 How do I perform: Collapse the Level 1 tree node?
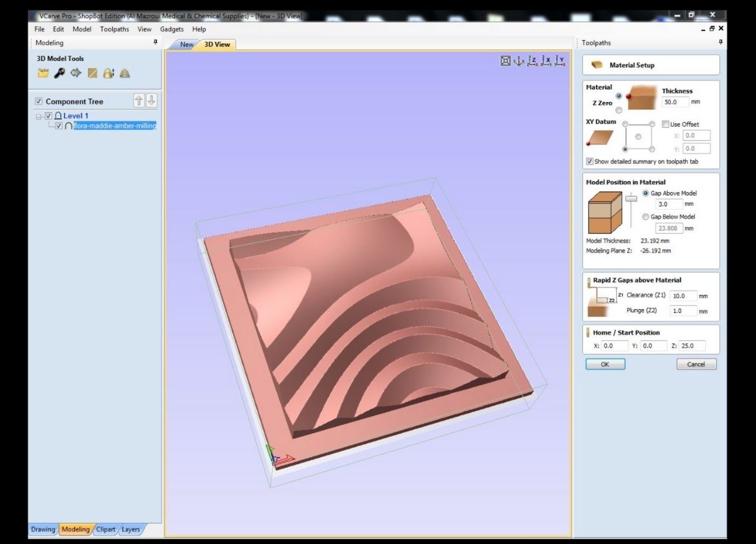click(39, 116)
